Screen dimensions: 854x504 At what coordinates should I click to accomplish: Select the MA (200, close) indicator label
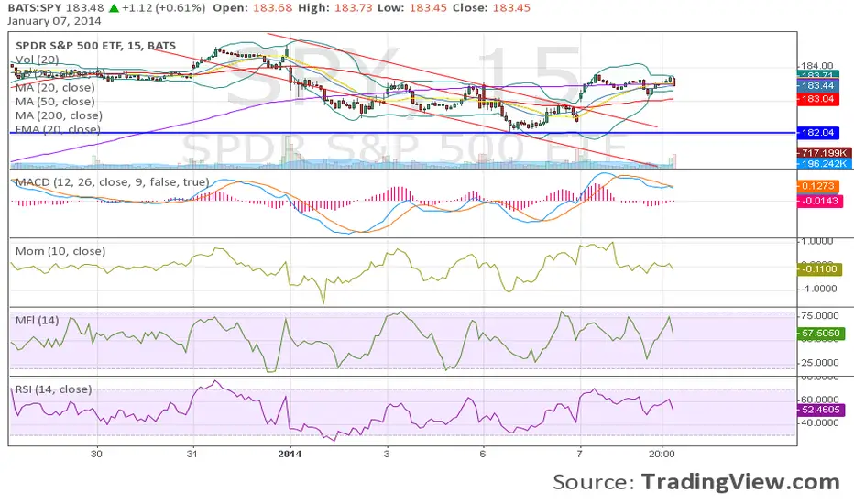[x=59, y=115]
